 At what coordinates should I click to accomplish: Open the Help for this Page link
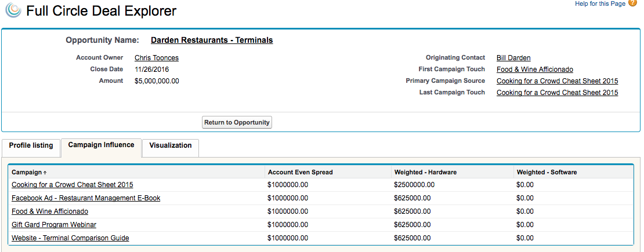(600, 3)
